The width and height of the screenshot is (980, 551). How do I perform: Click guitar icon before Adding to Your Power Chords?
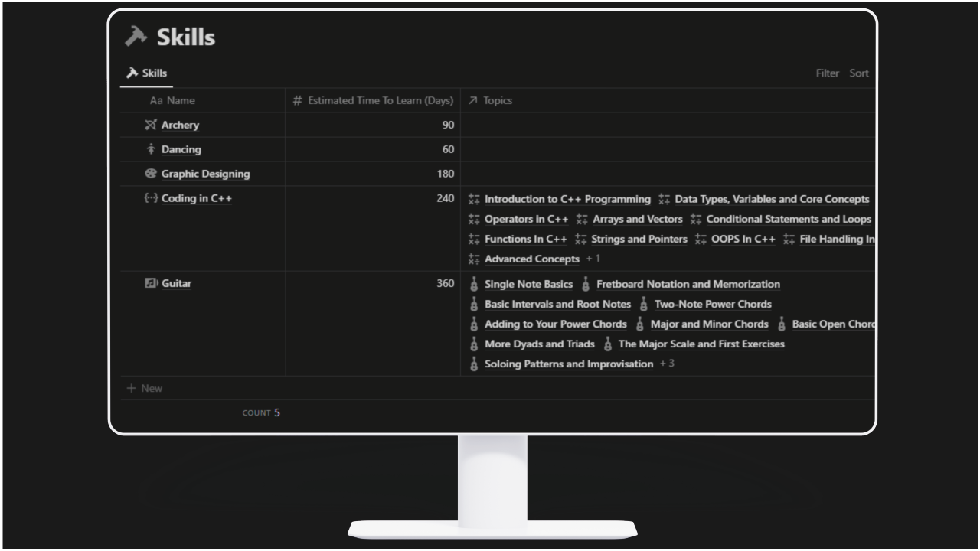[474, 324]
